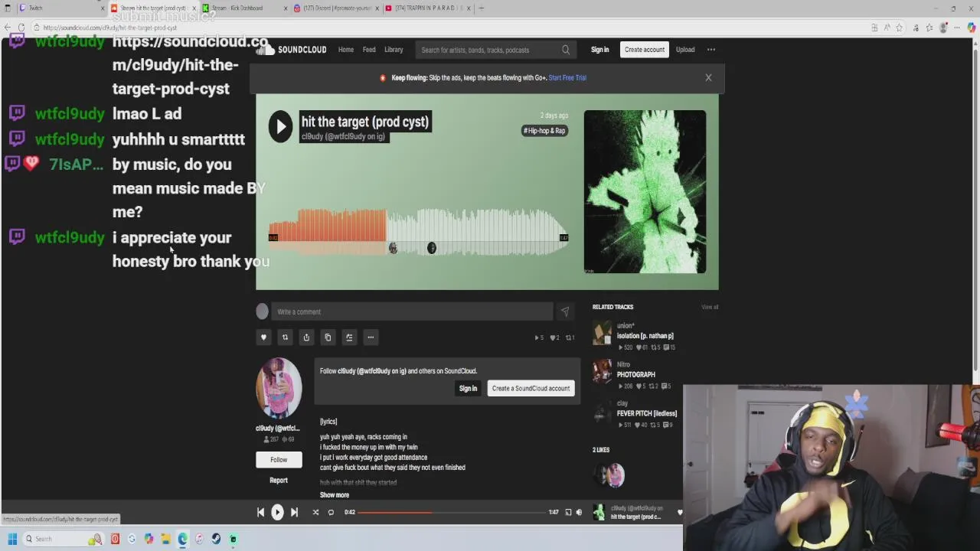Seek on the bottom player progress bar
Screen dimensions: 980x551
pos(452,512)
